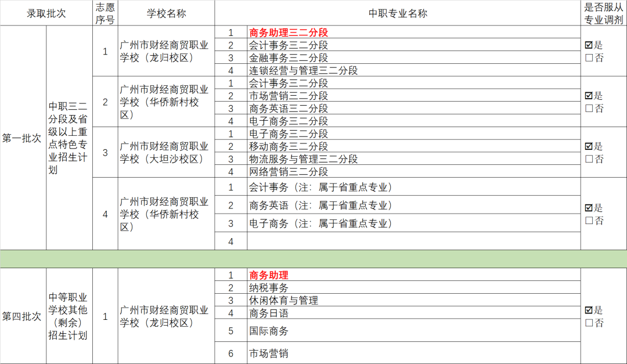This screenshot has height=364, width=627.
Task: Select the 纳税事务 cell in 第四批次
Action: 269,288
